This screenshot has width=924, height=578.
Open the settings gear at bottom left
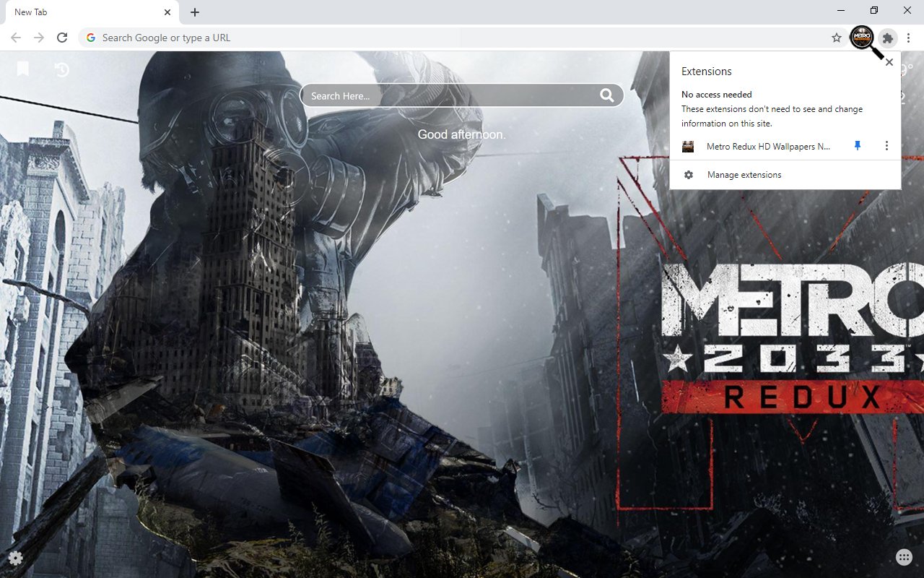pos(15,558)
